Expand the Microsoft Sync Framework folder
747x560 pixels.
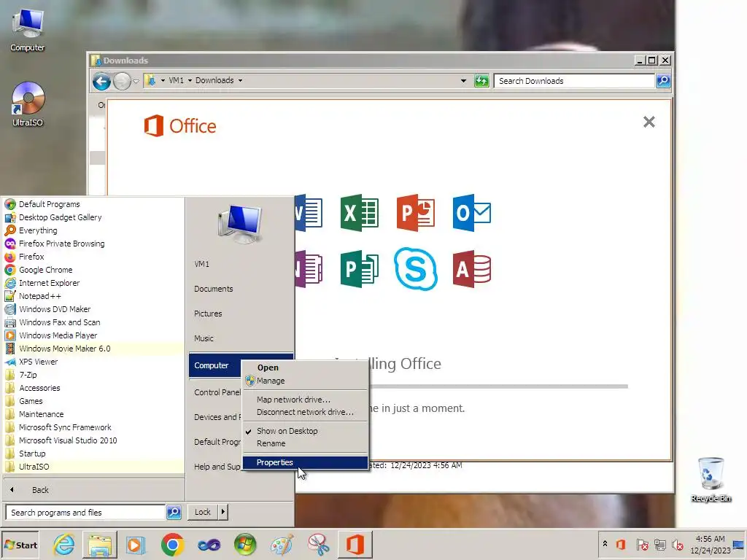click(x=65, y=427)
